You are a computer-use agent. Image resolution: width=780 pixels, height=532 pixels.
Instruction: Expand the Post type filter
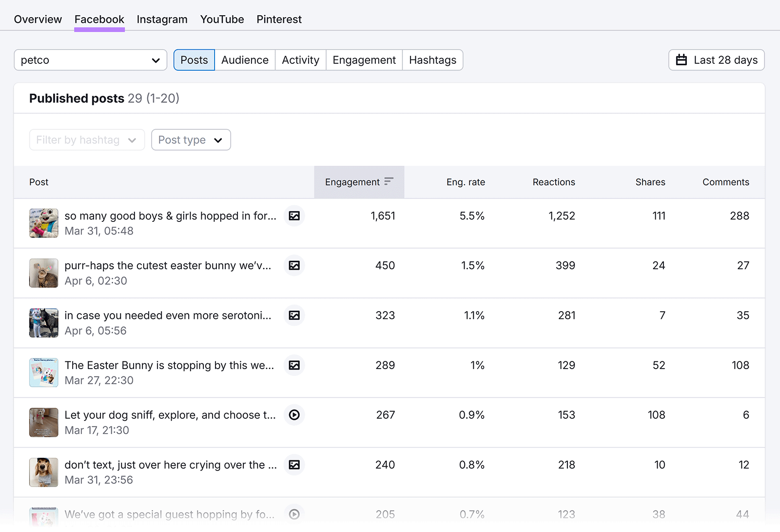click(191, 139)
